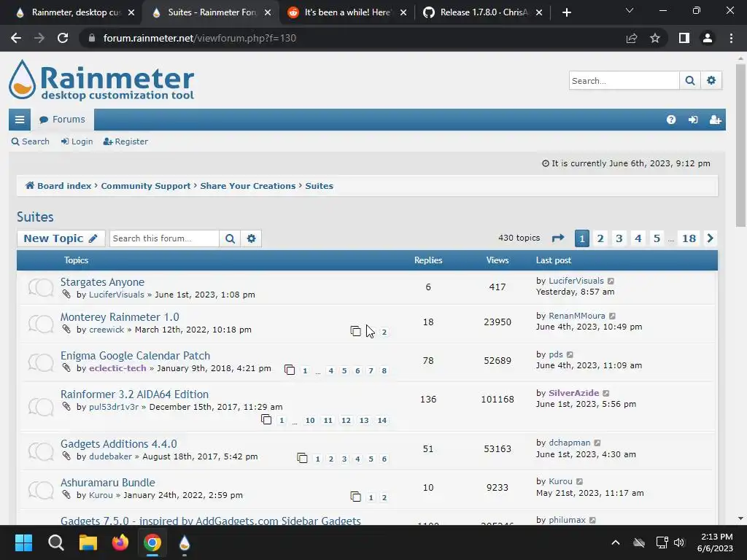Click the register user-plus icon in navbar

[715, 120]
